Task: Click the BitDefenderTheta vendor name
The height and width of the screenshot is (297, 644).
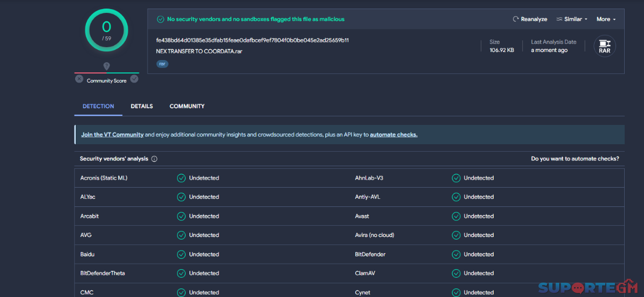Action: (x=103, y=273)
